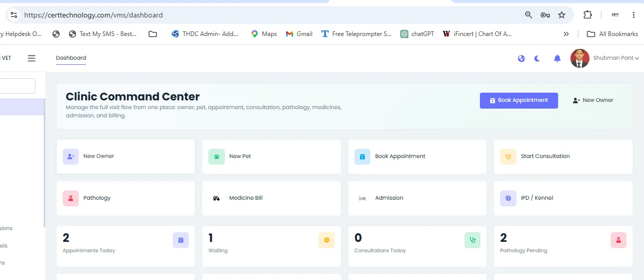Open the New Owner quick action card

(x=126, y=156)
